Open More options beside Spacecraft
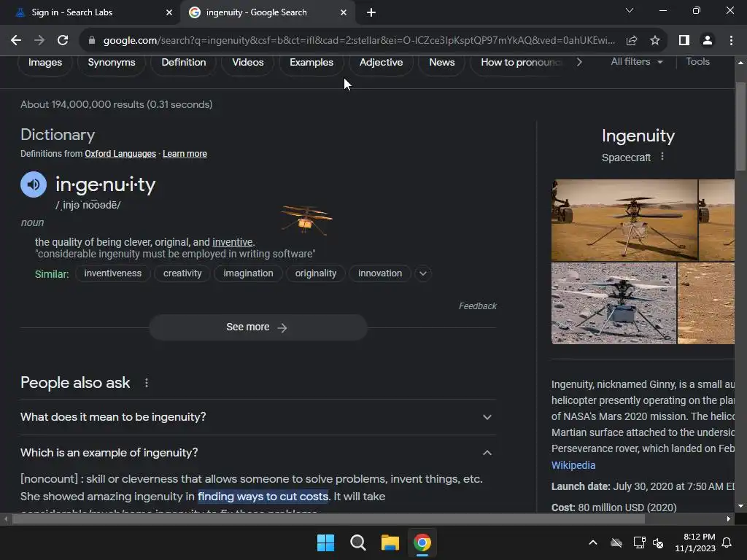The height and width of the screenshot is (560, 747). [662, 157]
